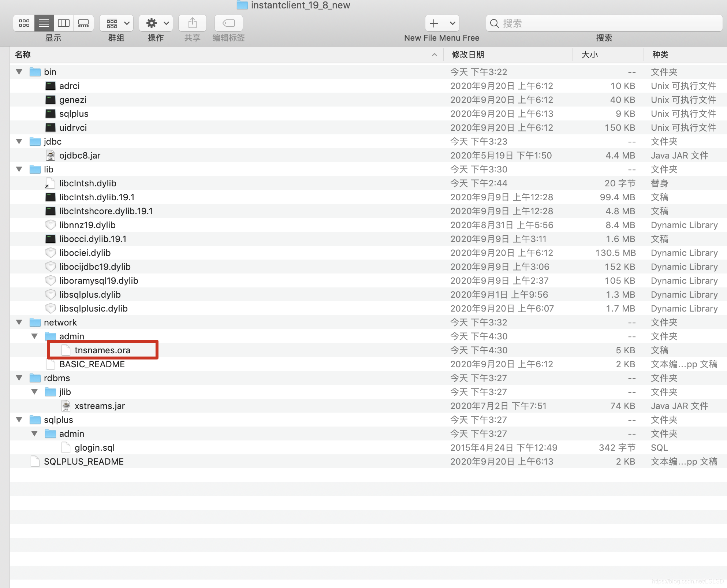
Task: Collapse the lib folder triangle
Action: point(19,169)
